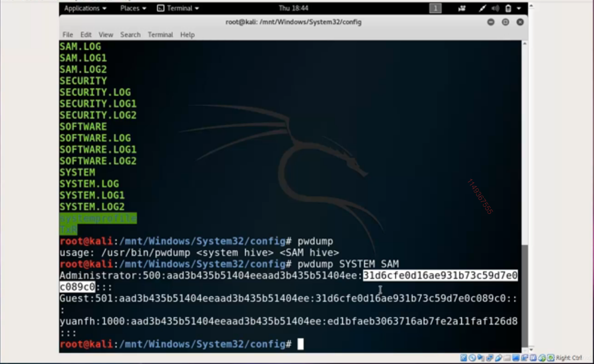The image size is (594, 364).
Task: Maximize the terminal window
Action: tap(505, 22)
